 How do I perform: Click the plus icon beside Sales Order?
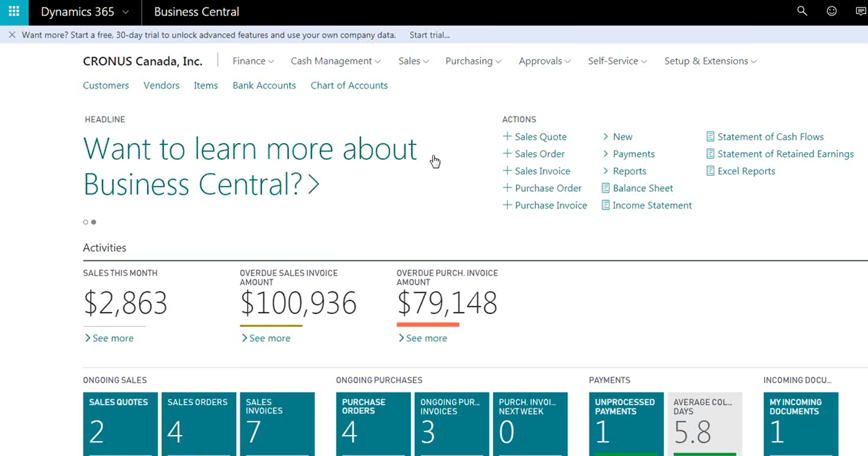tap(507, 154)
